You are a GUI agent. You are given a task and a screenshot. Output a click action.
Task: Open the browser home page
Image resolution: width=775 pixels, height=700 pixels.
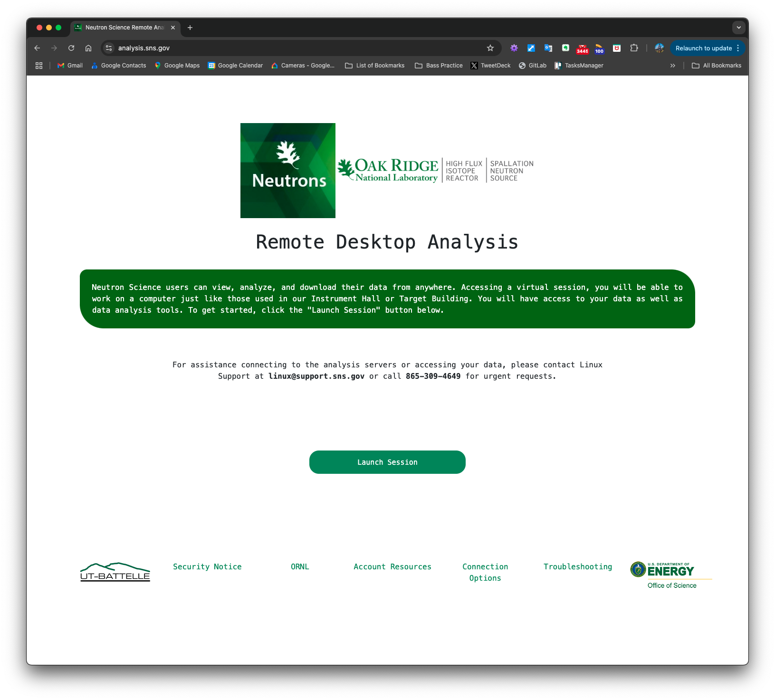tap(88, 48)
